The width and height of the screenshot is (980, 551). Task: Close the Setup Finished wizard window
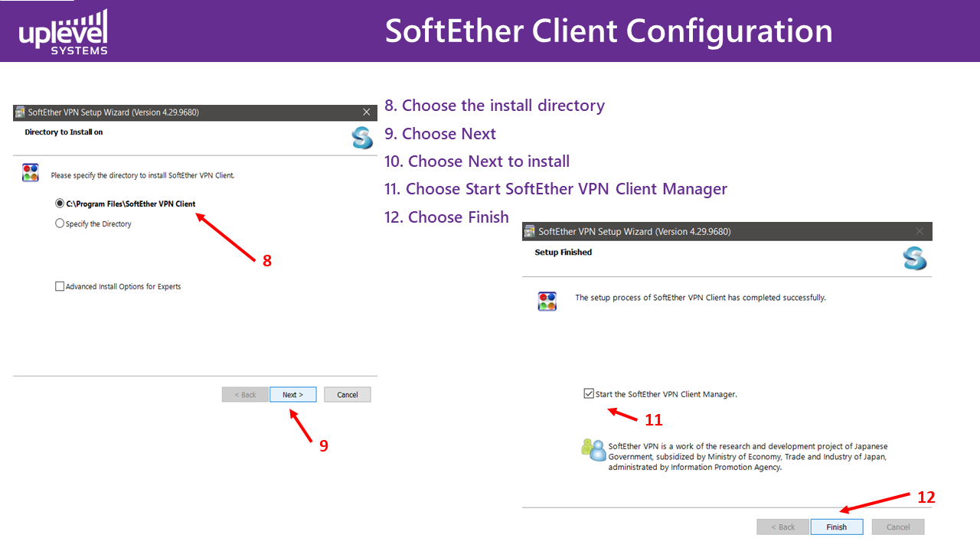point(920,231)
